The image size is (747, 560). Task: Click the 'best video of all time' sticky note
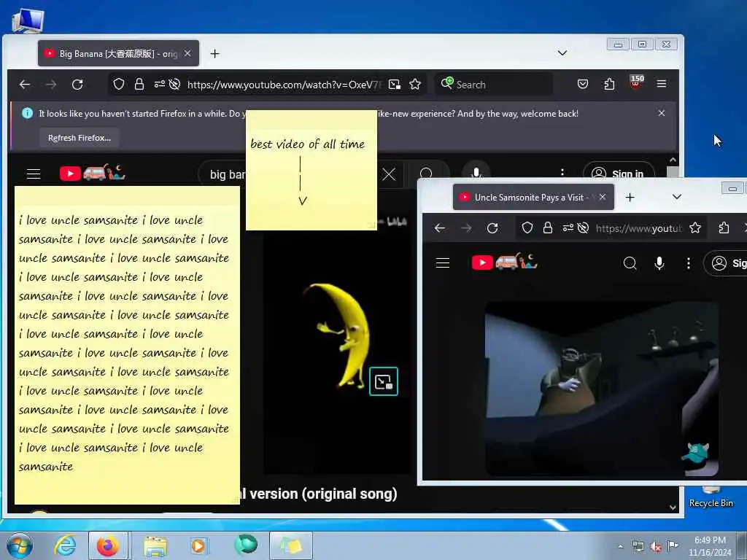(x=311, y=170)
